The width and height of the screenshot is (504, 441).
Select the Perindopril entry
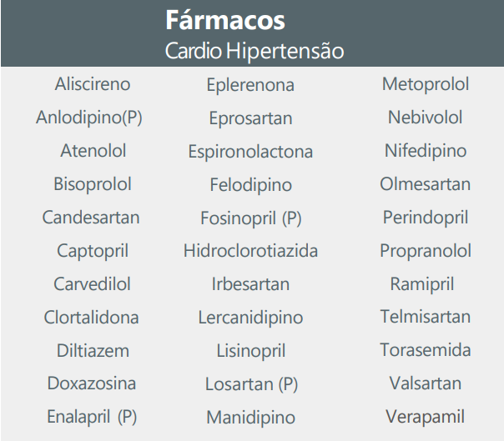426,218
